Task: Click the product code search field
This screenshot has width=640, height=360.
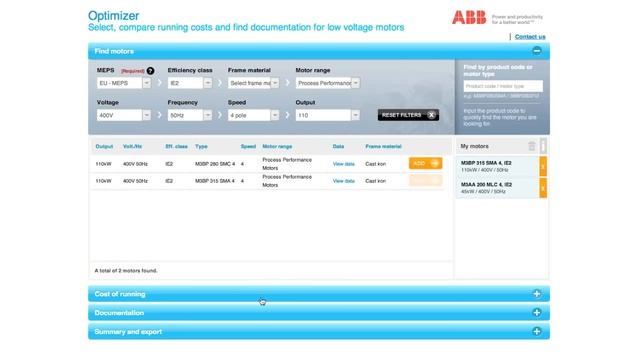Action: pyautogui.click(x=503, y=86)
